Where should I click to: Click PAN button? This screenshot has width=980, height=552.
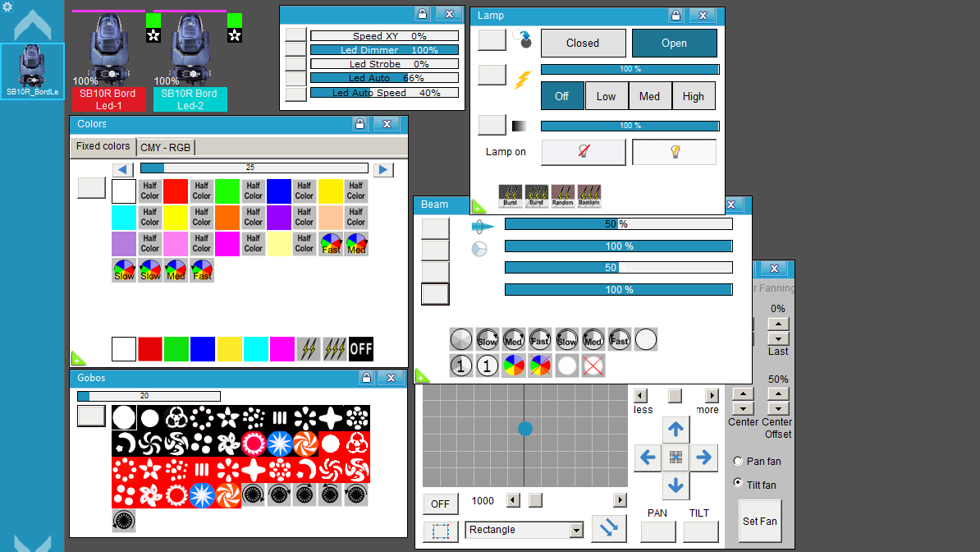click(x=658, y=531)
